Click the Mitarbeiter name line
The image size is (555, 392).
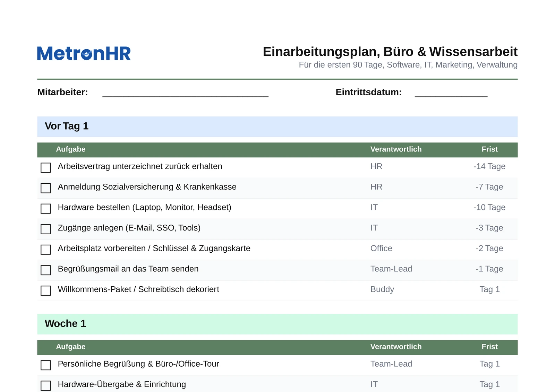coord(185,93)
